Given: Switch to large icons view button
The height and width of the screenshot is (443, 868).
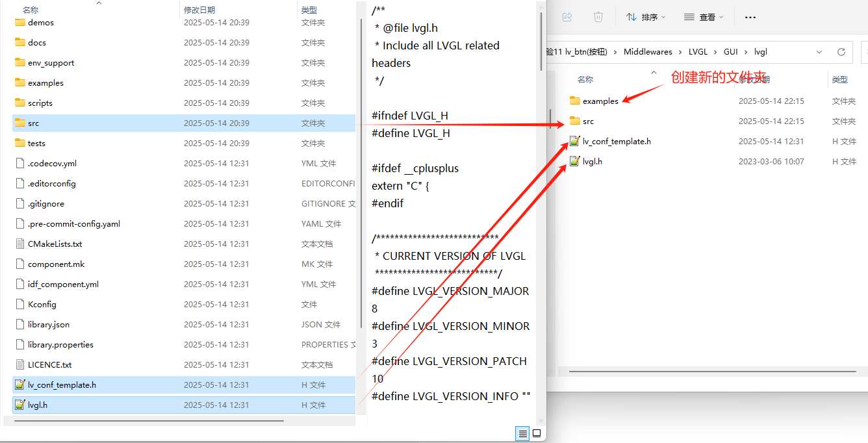Looking at the screenshot, I should 537,433.
